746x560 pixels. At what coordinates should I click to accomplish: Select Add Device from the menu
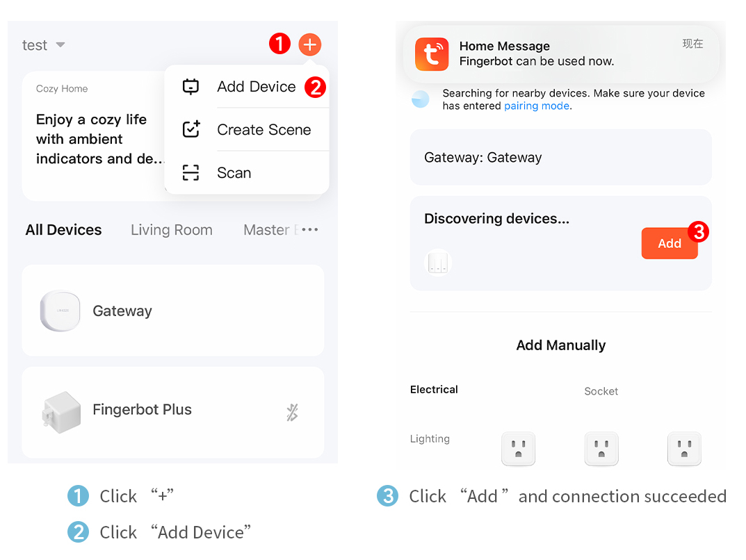click(x=256, y=87)
